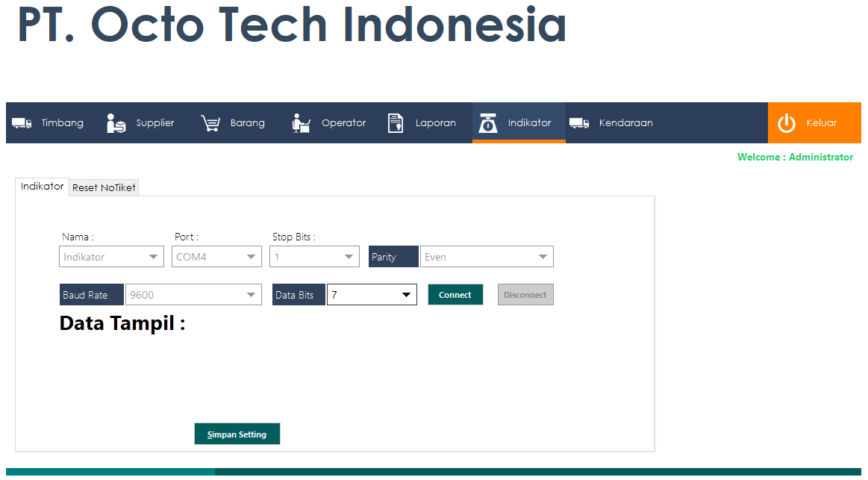Click the Simpan Setting button

click(x=237, y=434)
